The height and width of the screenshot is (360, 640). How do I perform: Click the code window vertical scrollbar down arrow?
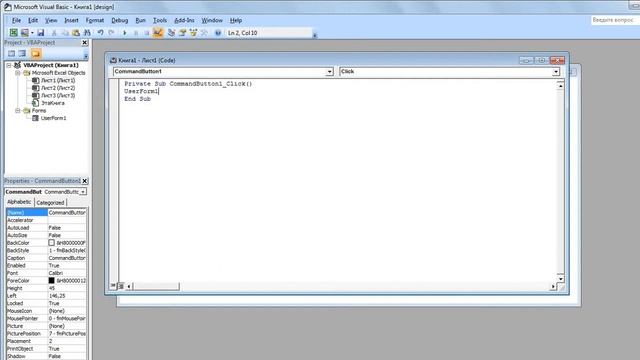point(560,279)
